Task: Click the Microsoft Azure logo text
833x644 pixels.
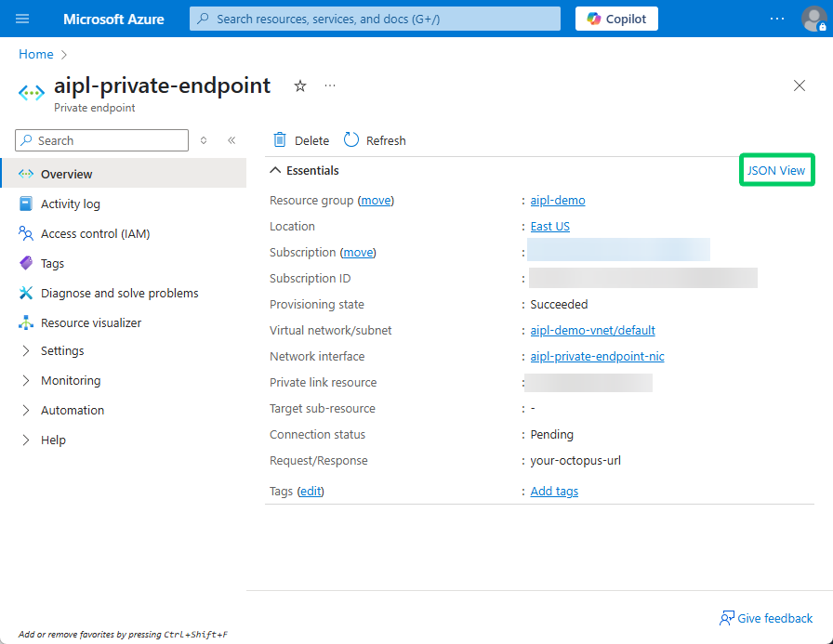Action: (x=113, y=20)
